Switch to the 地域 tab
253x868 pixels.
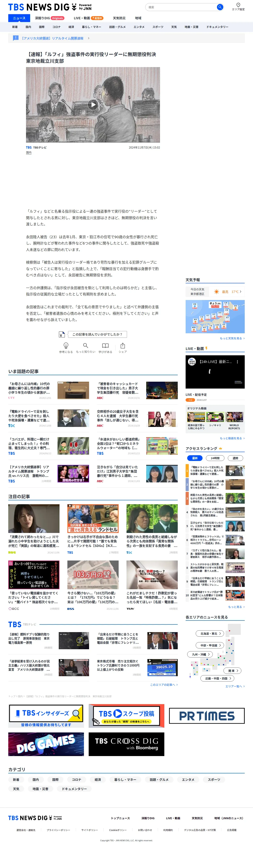(138, 18)
